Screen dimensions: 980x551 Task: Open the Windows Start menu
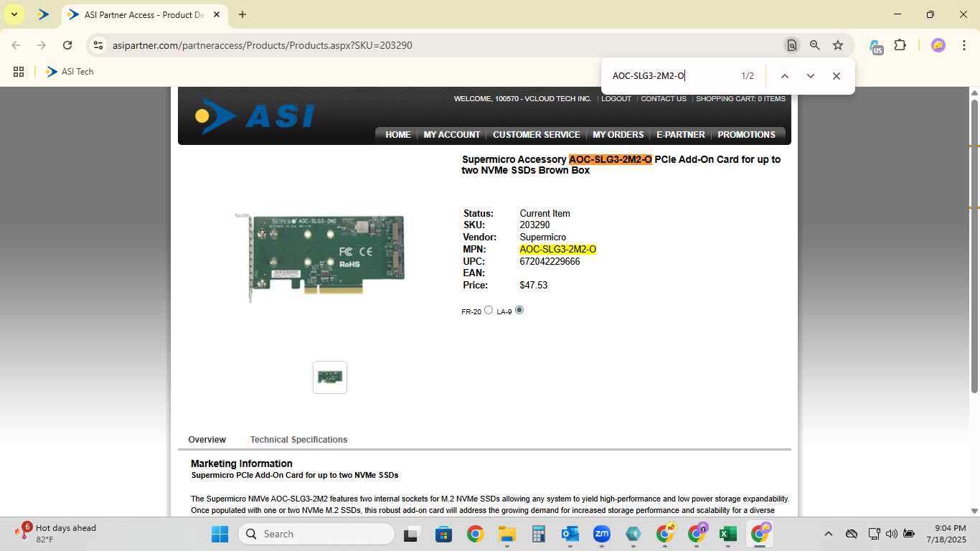pyautogui.click(x=220, y=534)
